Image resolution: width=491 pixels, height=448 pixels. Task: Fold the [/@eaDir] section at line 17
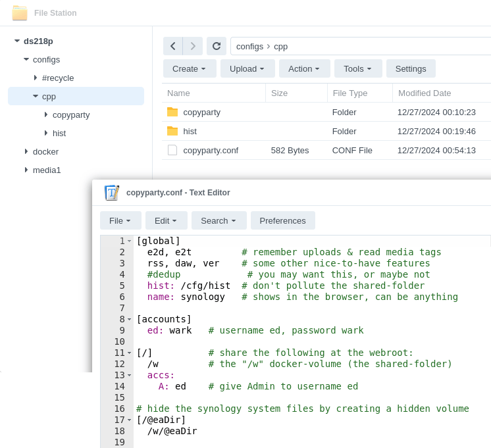(129, 420)
